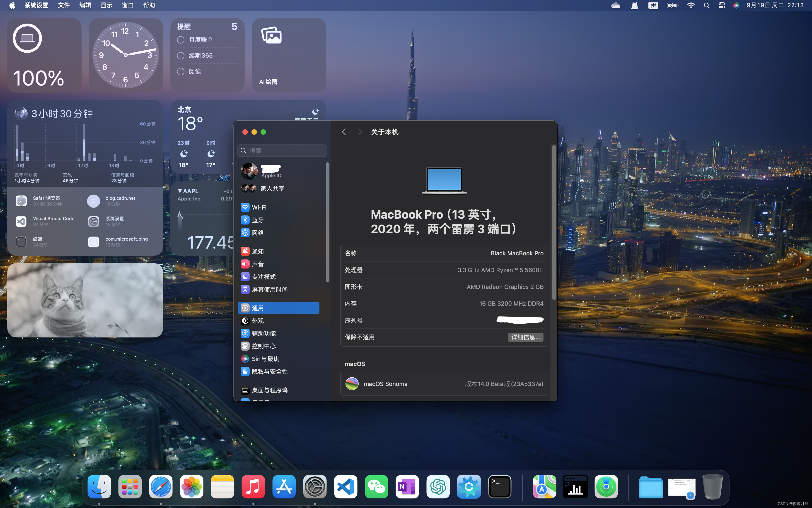Mark the 阅读 reminder complete

coord(181,71)
